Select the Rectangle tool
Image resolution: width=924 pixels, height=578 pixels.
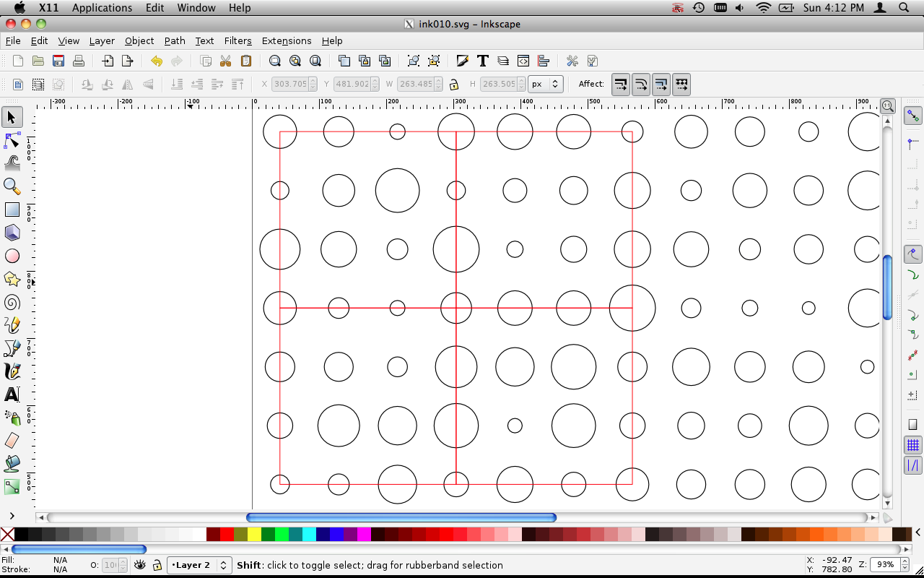[12, 210]
